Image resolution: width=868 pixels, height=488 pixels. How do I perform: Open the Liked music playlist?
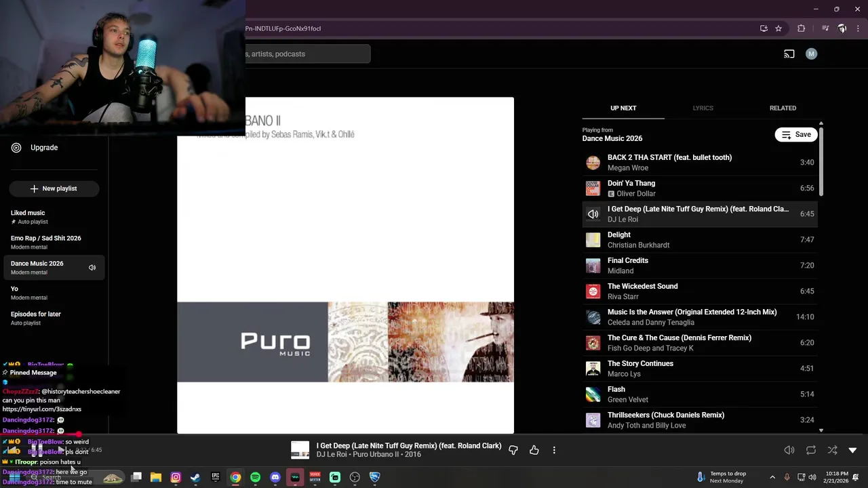click(x=54, y=217)
